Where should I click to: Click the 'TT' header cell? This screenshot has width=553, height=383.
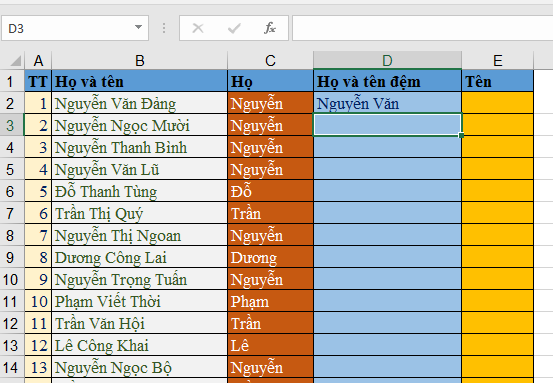point(38,81)
